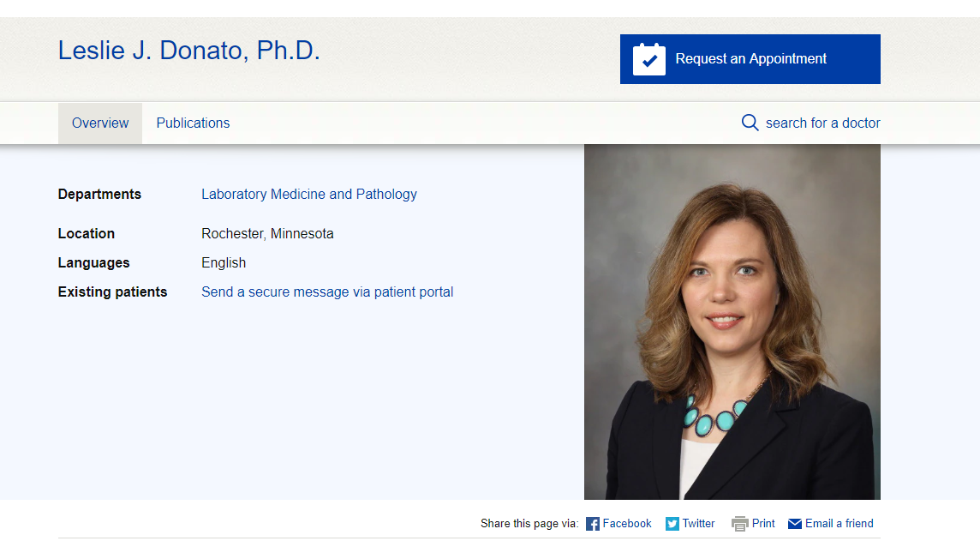Click the Twitter bird icon
This screenshot has height=559, width=980.
pos(672,524)
